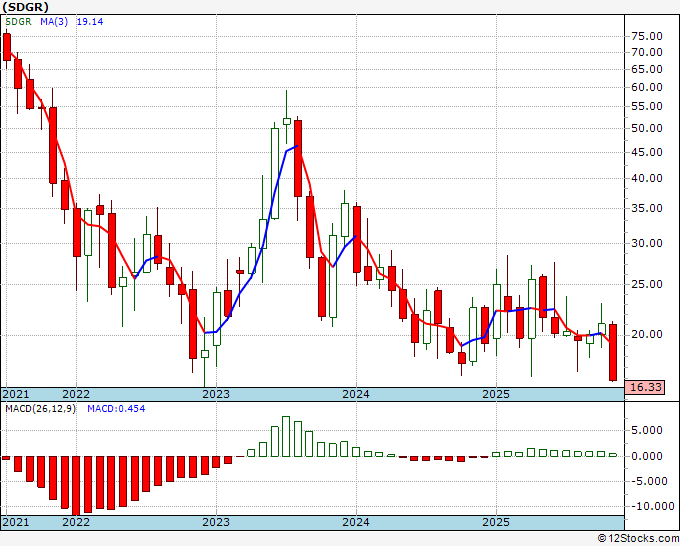
Task: Click the 50.00 price axis label
Action: pos(647,128)
